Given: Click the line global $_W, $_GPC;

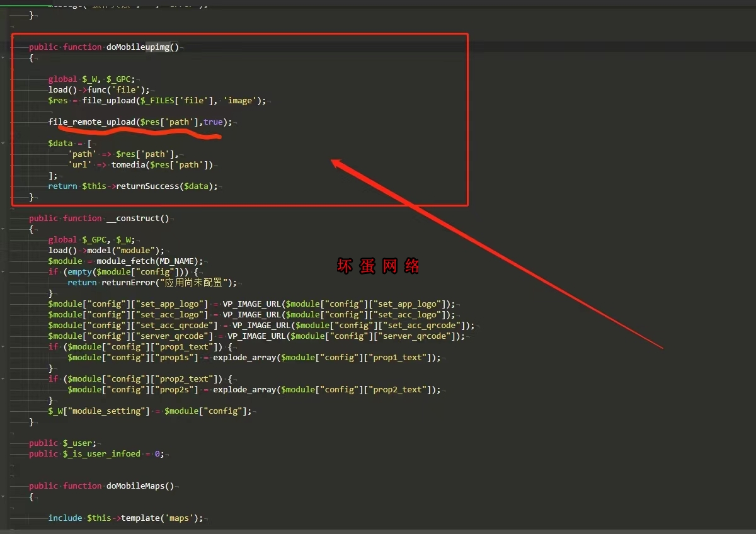Looking at the screenshot, I should 92,79.
